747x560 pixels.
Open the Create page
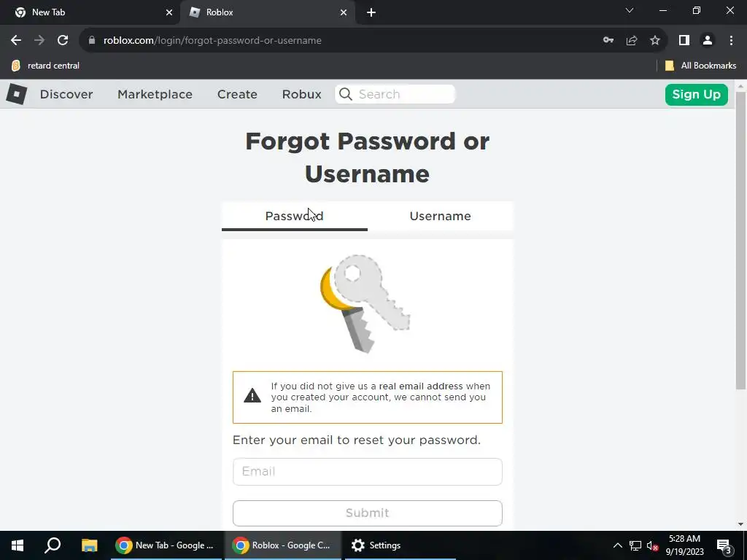click(x=237, y=94)
